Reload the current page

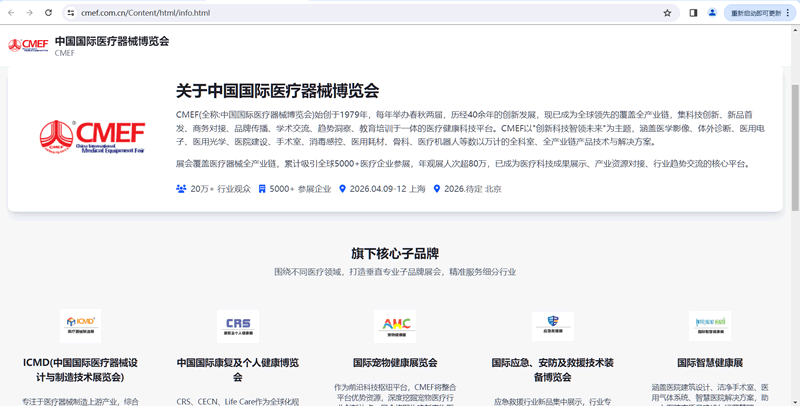point(48,13)
